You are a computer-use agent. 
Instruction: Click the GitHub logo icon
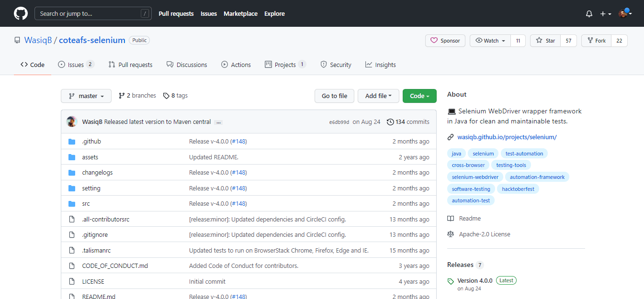[21, 13]
